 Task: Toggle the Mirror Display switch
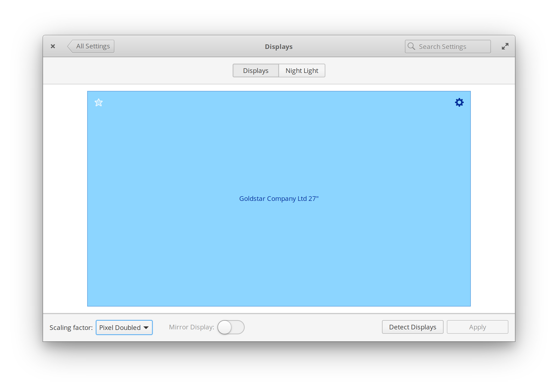231,327
